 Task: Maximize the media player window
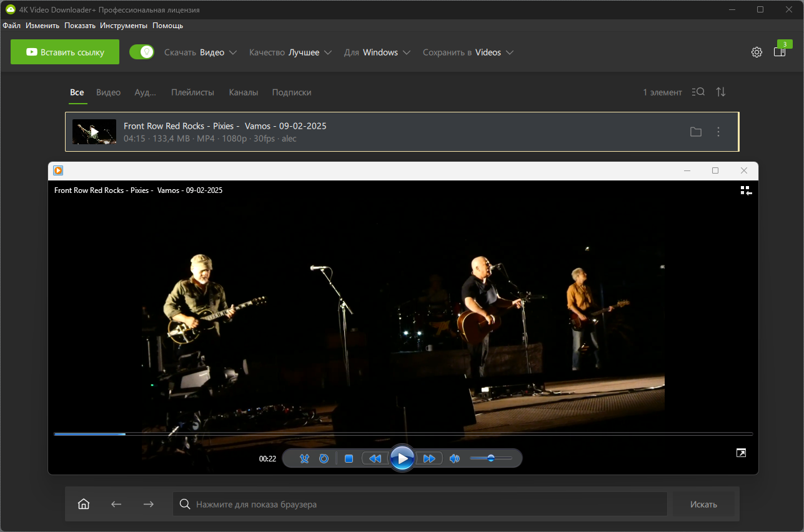coord(715,170)
